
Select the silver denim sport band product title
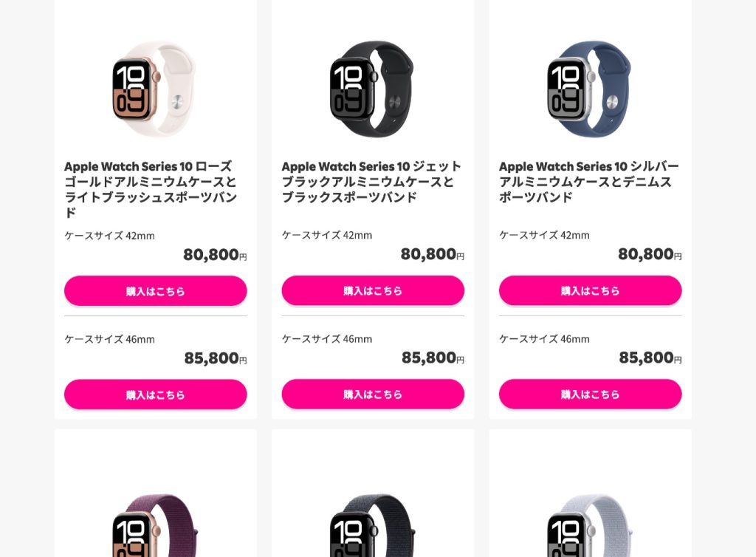tap(588, 182)
